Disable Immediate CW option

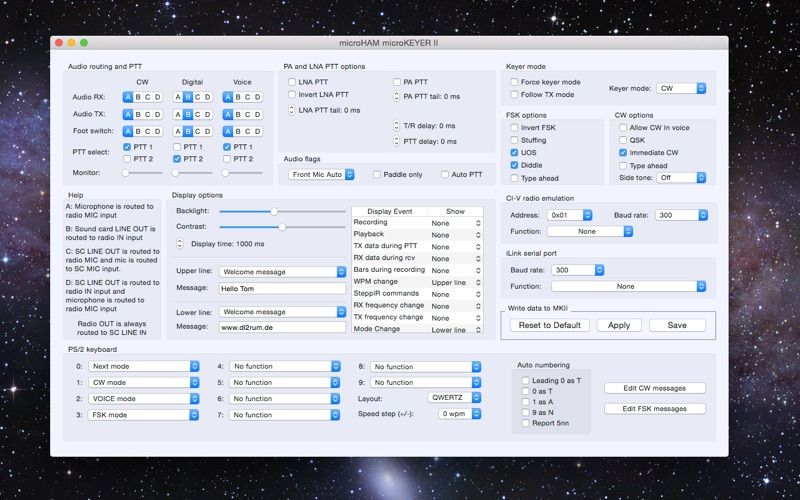tap(623, 153)
